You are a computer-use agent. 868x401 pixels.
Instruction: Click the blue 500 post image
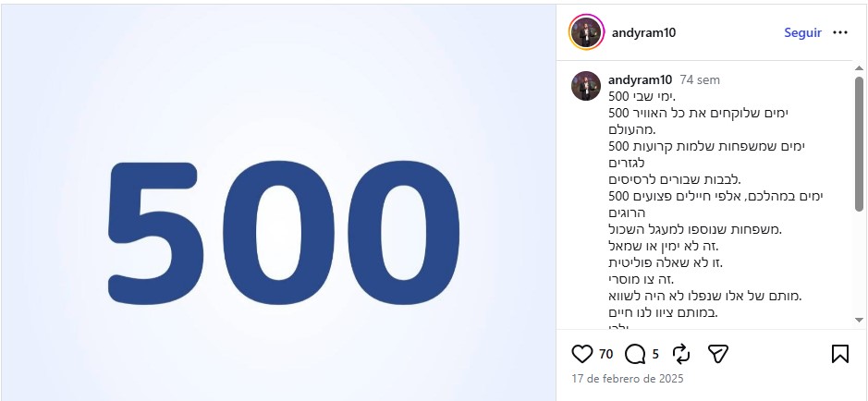point(278,202)
